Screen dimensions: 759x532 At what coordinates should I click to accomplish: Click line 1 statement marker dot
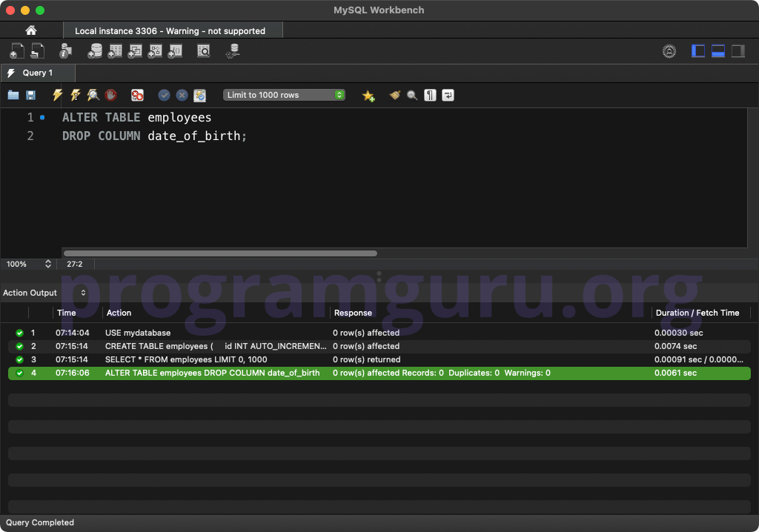(x=42, y=117)
